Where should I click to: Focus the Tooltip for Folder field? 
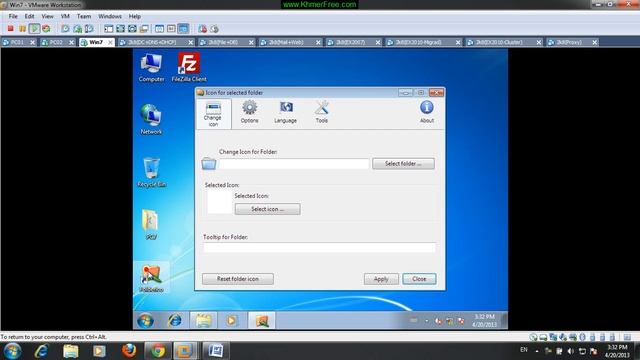point(319,247)
